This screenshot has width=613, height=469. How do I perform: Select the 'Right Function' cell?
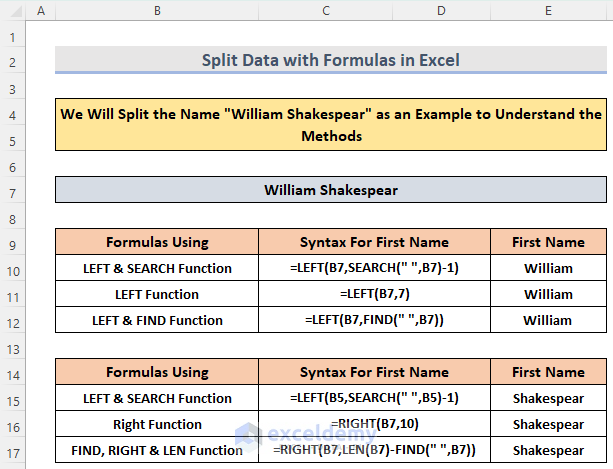(157, 424)
